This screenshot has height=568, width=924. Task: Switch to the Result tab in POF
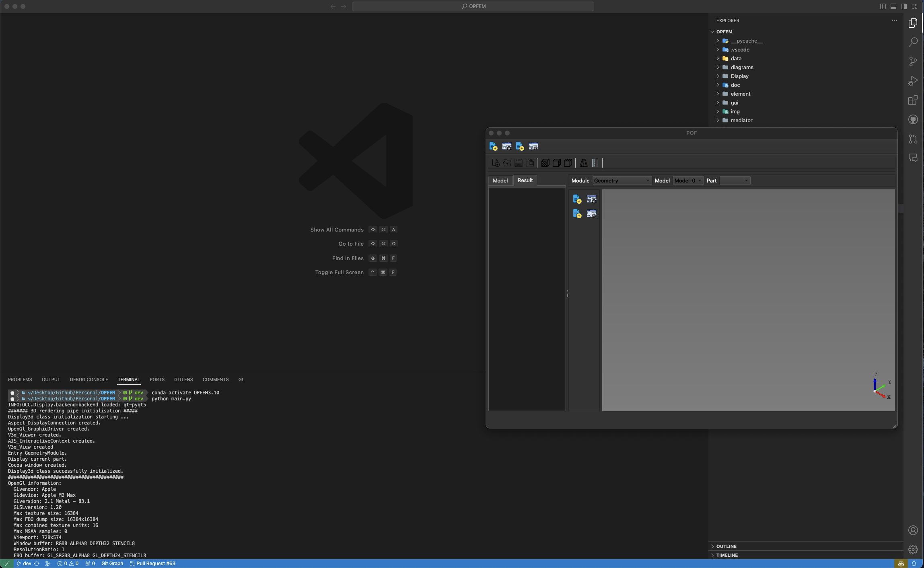pos(525,180)
